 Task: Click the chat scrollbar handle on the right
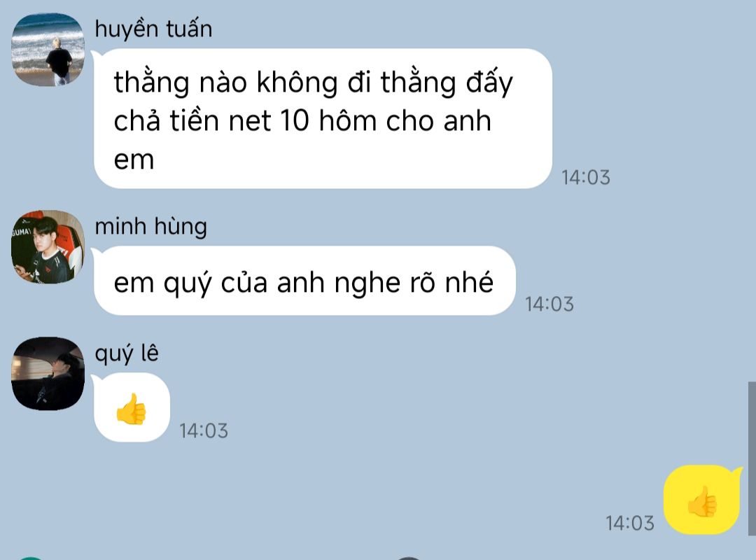752,458
